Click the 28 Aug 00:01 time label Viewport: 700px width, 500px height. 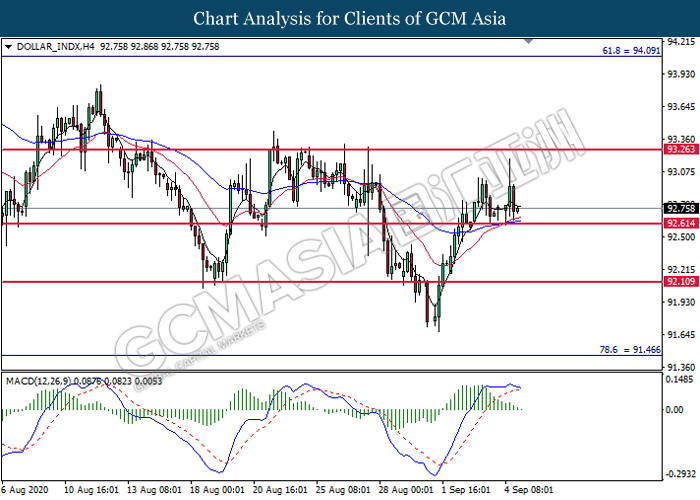click(406, 490)
